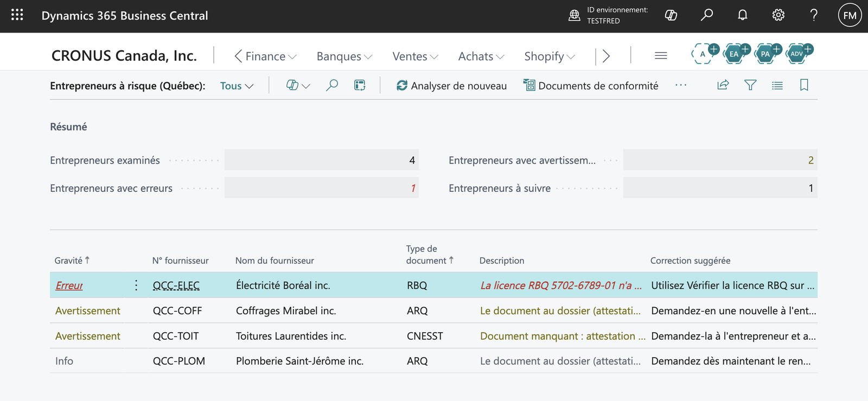The image size is (868, 401).
Task: Click the edit list layout icon
Action: (x=360, y=85)
